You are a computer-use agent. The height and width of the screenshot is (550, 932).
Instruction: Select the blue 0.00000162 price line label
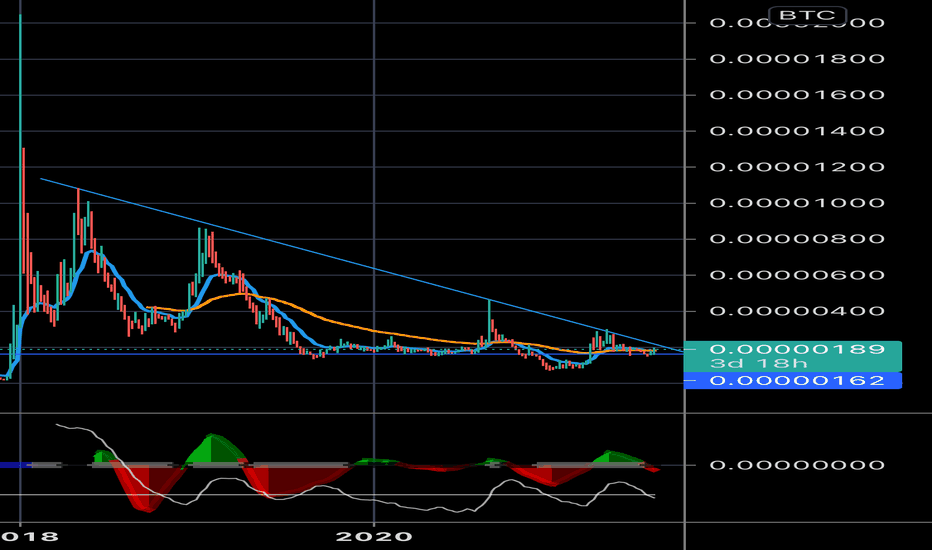[x=793, y=381]
